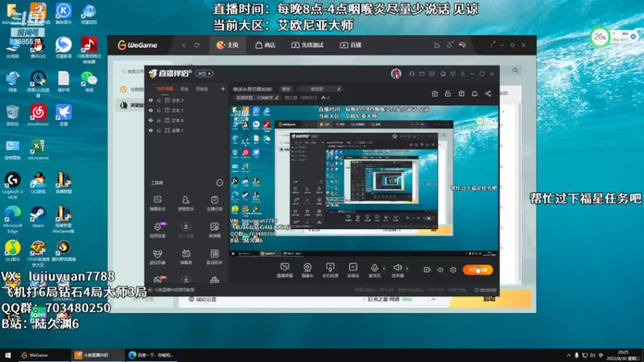Open the 房管助手 tool
The width and height of the screenshot is (644, 362).
(x=186, y=204)
